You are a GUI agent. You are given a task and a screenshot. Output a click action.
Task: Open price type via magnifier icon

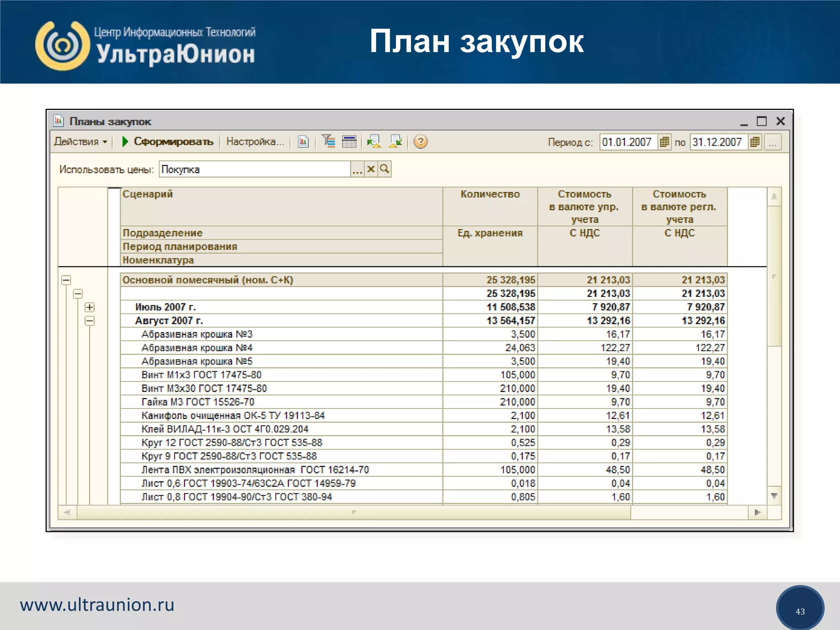[384, 169]
